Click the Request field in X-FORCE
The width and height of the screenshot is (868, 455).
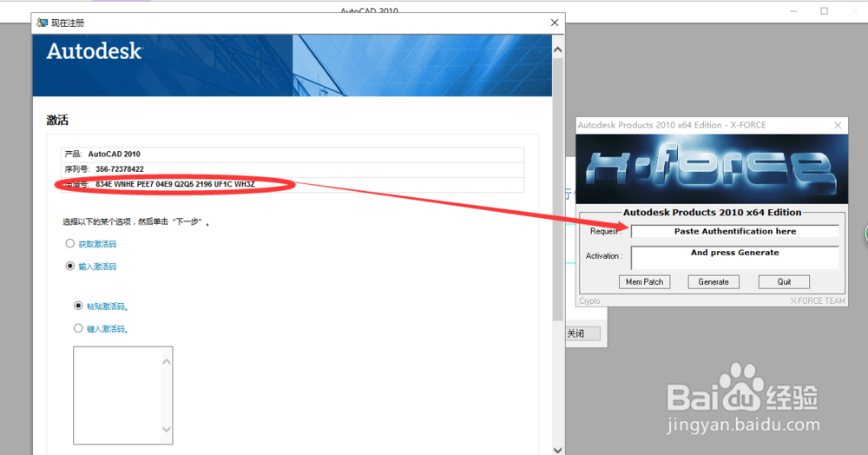[734, 231]
